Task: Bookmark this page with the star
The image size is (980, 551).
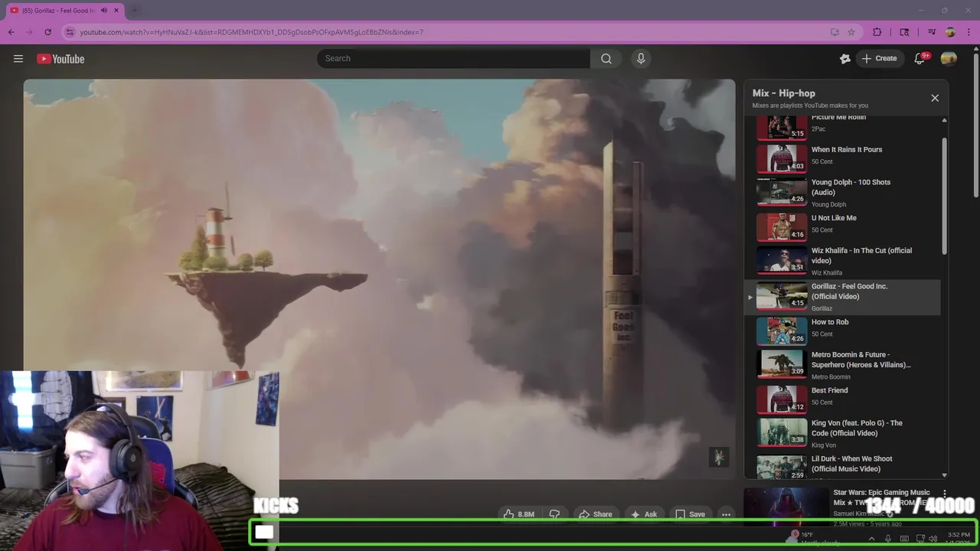Action: pos(851,32)
